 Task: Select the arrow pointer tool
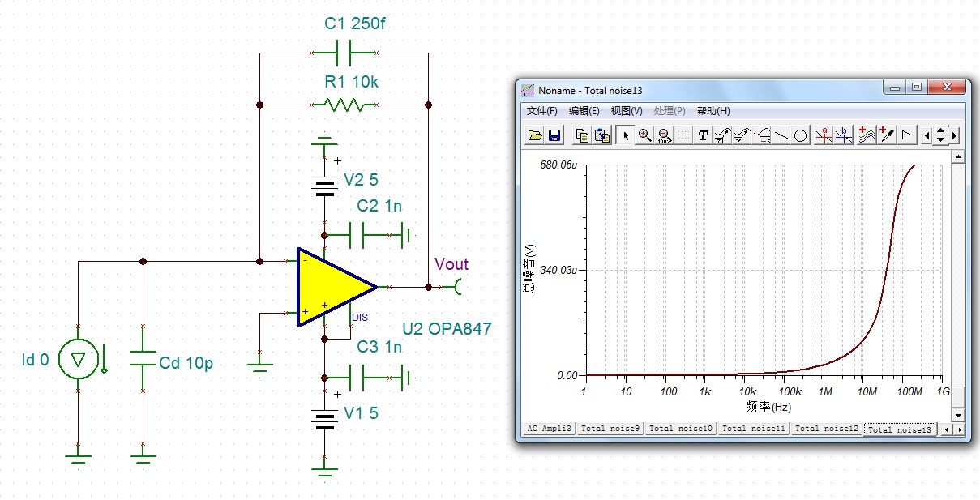625,136
